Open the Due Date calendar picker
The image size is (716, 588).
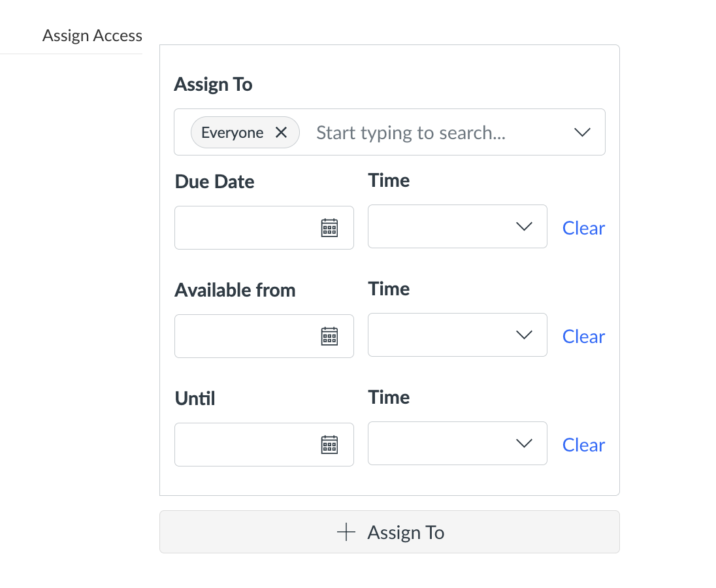pyautogui.click(x=329, y=227)
